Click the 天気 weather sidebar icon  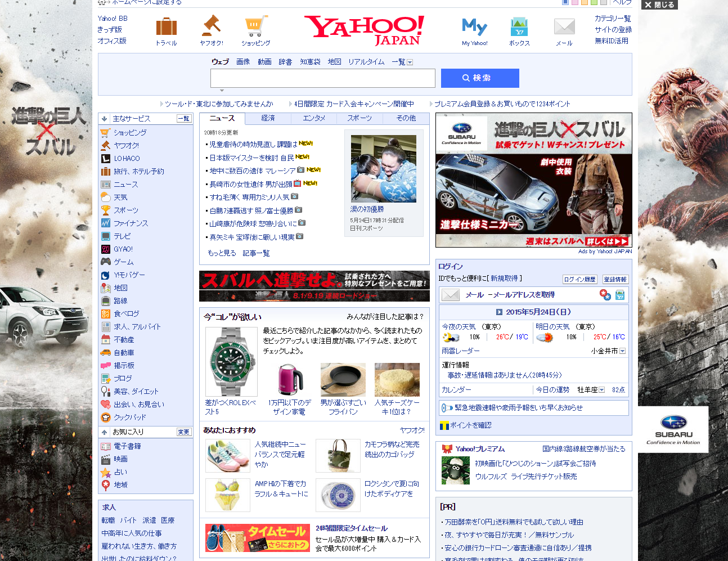coord(105,198)
